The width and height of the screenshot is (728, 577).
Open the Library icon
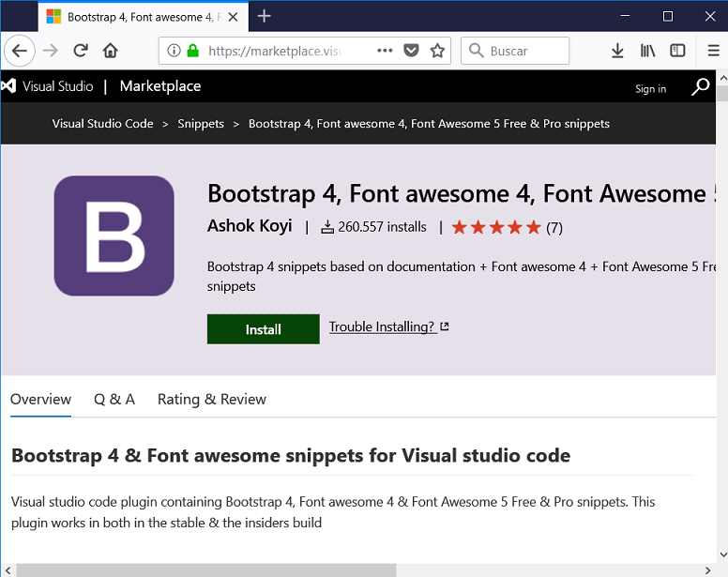coord(647,50)
